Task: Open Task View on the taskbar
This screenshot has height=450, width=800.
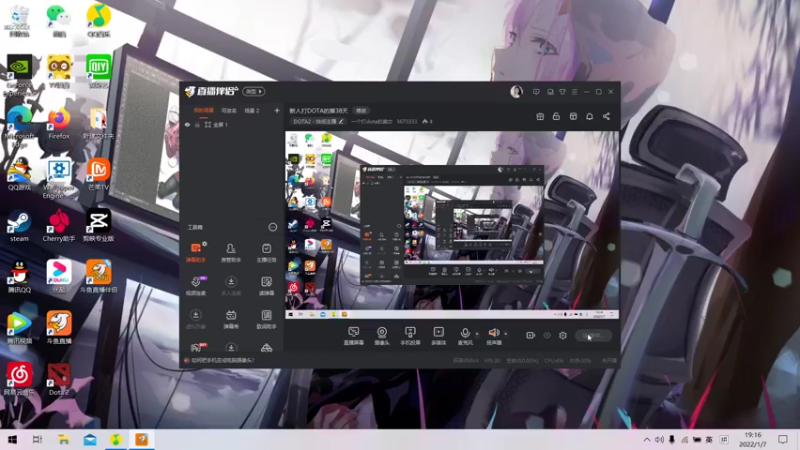Action: pos(37,439)
